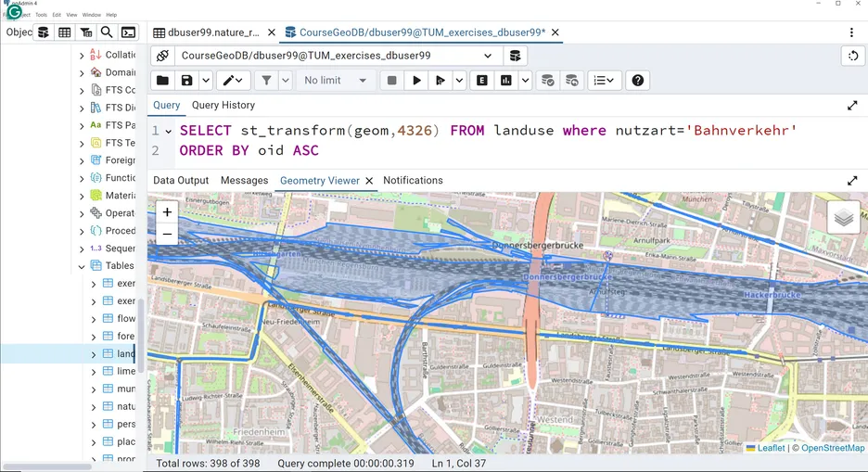
Task: Open the explain options dropdown arrow
Action: (x=525, y=81)
